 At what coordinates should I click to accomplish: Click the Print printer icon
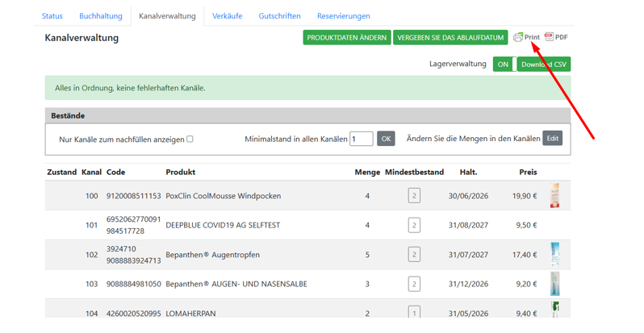(518, 37)
